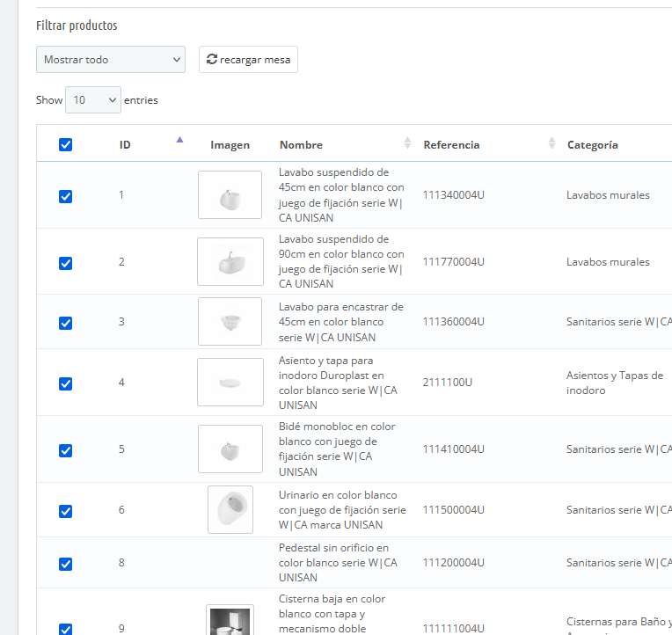The height and width of the screenshot is (635, 672).
Task: Toggle the checkbox for product ID 6
Action: (66, 511)
